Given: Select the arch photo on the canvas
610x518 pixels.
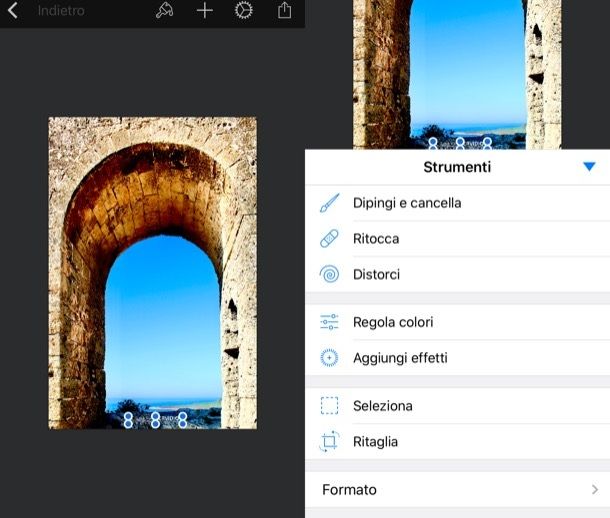Looking at the screenshot, I should [x=152, y=273].
